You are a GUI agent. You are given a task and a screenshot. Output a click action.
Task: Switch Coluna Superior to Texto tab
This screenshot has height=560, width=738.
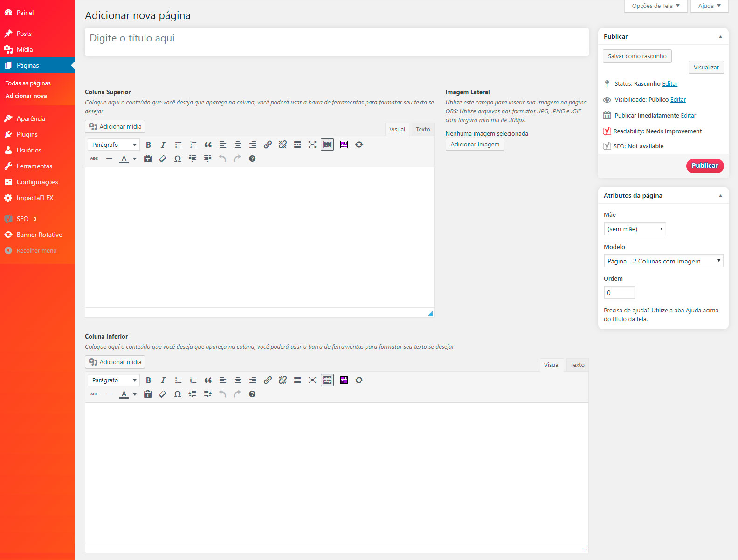(423, 130)
